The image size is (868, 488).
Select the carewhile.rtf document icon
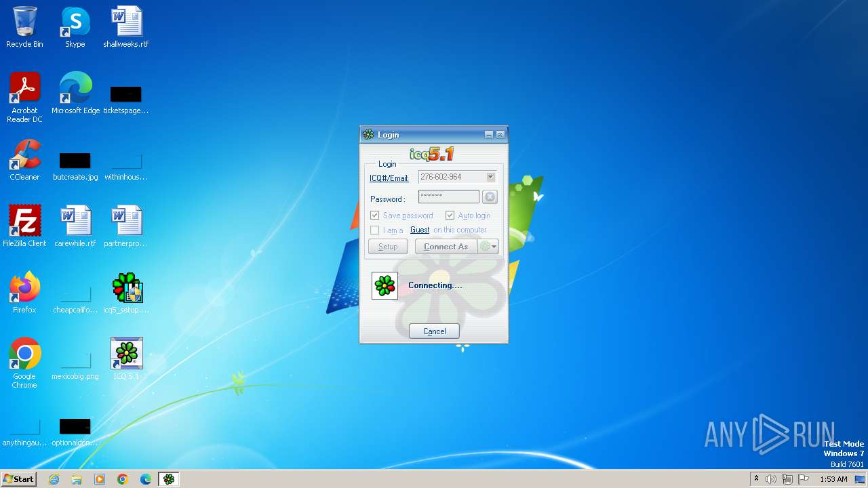click(x=75, y=226)
